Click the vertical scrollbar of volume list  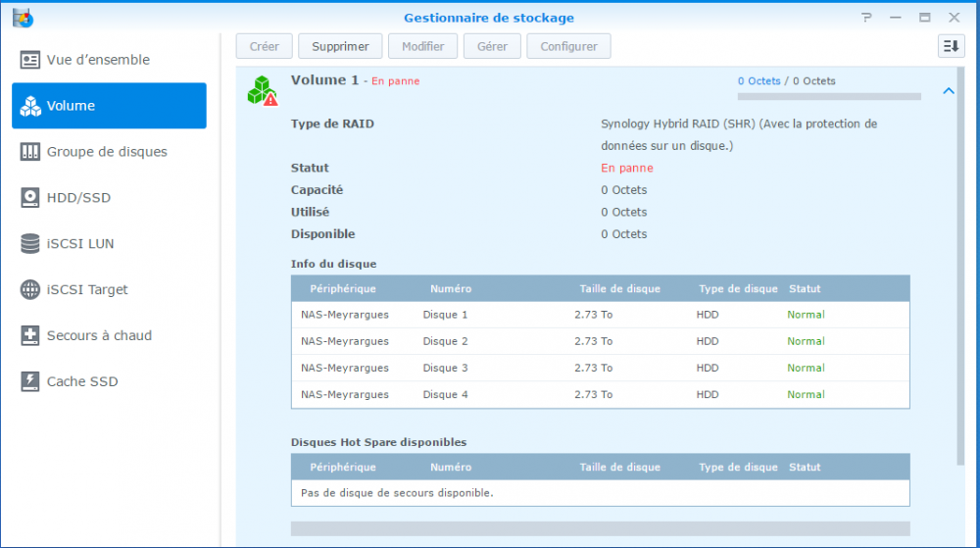(959, 265)
